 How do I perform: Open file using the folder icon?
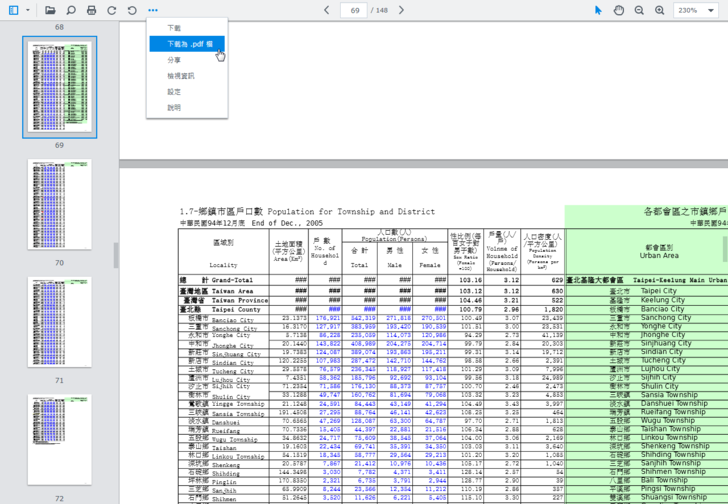[50, 10]
